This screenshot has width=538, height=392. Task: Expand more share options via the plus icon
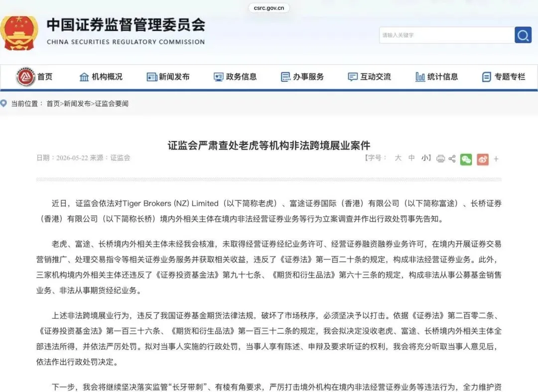(496, 159)
